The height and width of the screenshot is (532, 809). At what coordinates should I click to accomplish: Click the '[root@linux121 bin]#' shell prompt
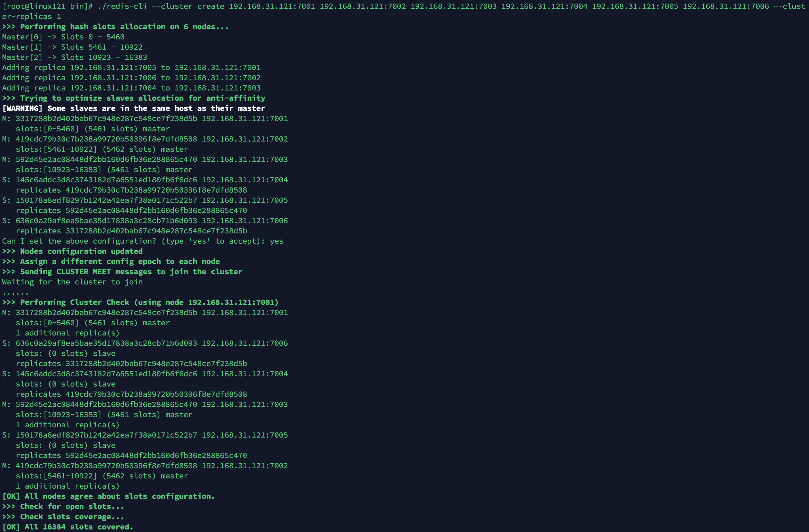48,7
